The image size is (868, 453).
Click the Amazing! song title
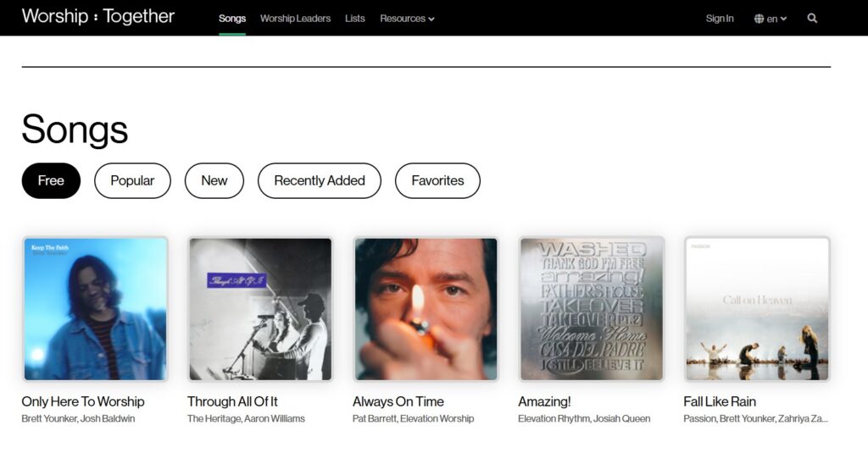pyautogui.click(x=544, y=401)
